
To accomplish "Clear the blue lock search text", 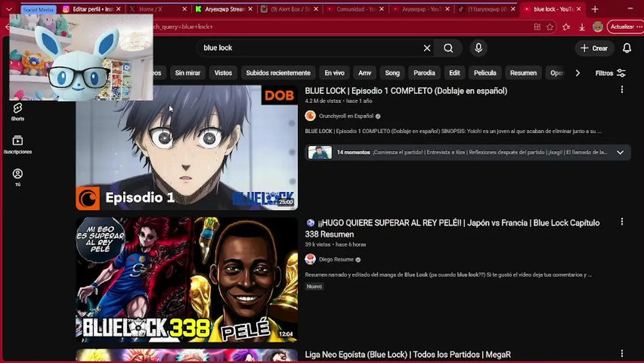I will (x=427, y=48).
